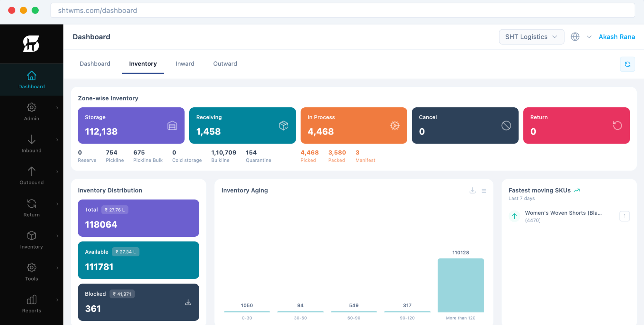Click the 90-120 aging bar
This screenshot has height=325, width=644.
point(407,311)
